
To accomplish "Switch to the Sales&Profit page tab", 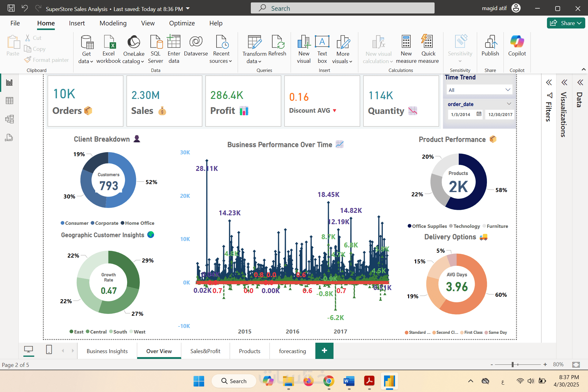I will [x=205, y=351].
